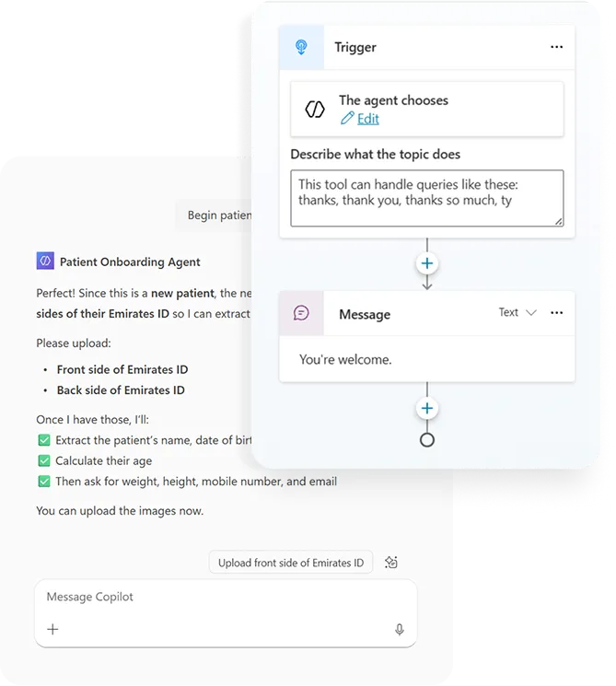Add a node below the Message card
This screenshot has width=616, height=686.
426,408
